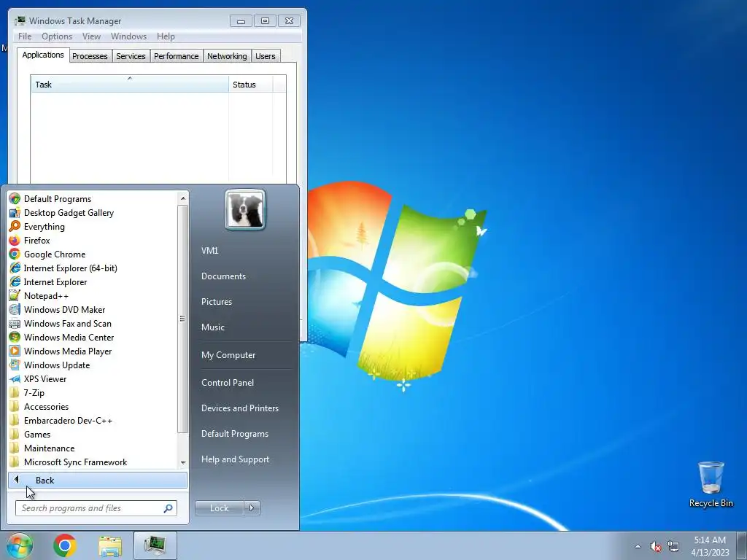The width and height of the screenshot is (747, 560).
Task: Click Task Manager title bar icon
Action: (20, 20)
